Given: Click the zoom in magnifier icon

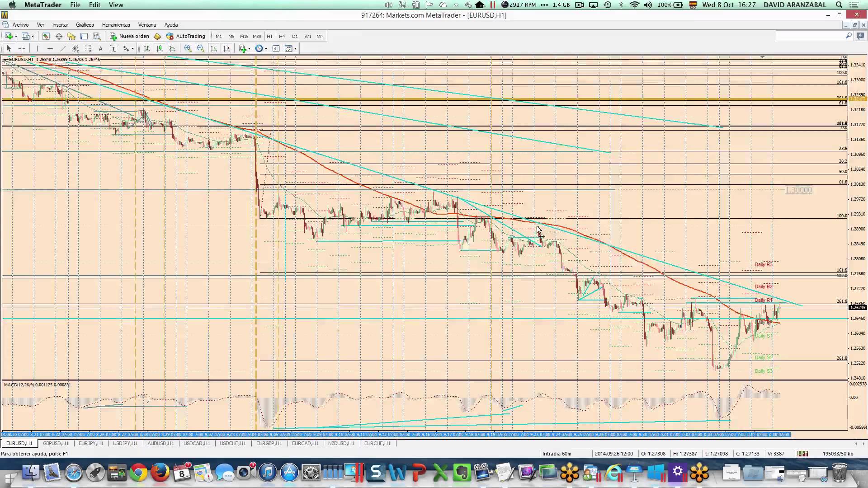Looking at the screenshot, I should (188, 48).
